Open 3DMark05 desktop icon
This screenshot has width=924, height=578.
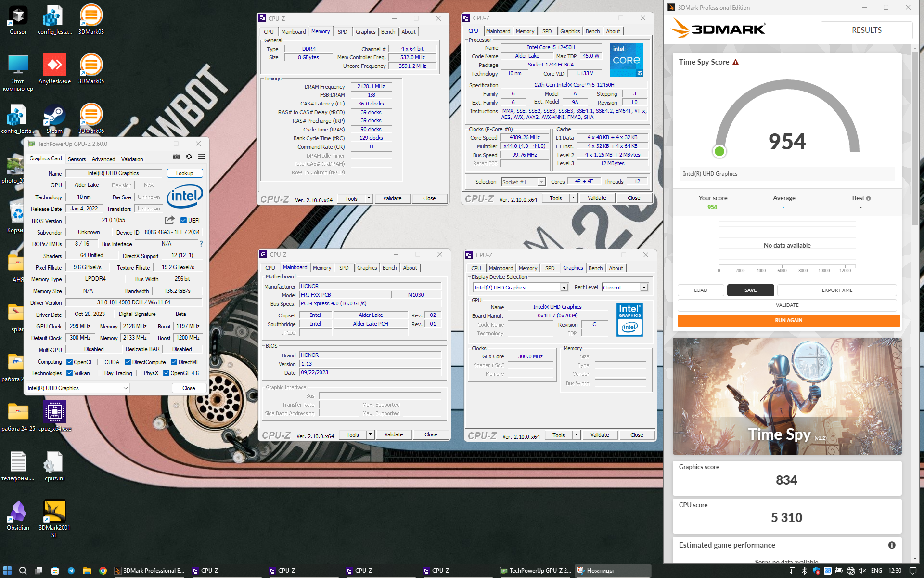click(x=91, y=69)
